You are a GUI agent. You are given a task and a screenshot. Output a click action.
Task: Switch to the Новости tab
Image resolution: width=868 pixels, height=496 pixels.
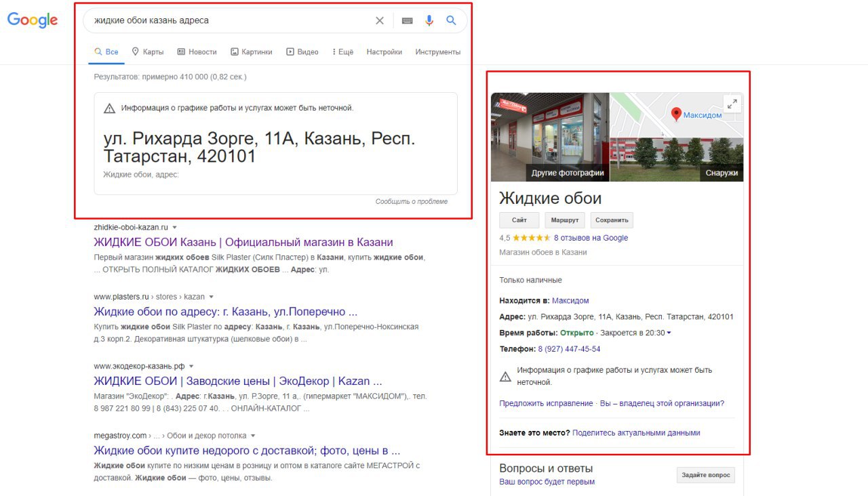(x=197, y=51)
